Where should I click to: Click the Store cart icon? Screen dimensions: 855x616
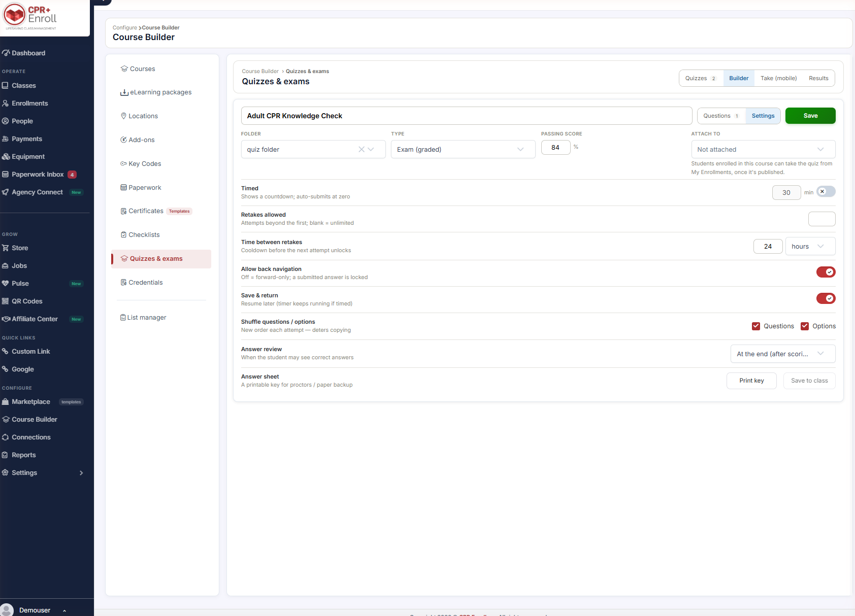point(5,248)
